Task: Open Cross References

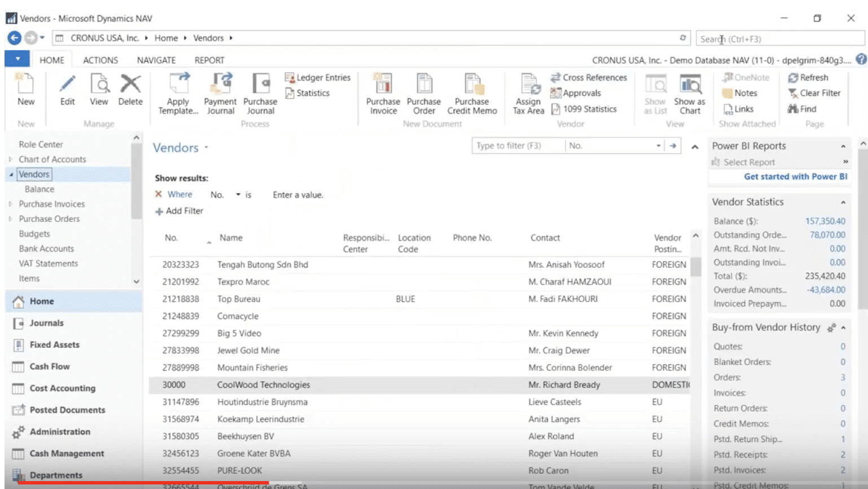Action: pyautogui.click(x=589, y=77)
